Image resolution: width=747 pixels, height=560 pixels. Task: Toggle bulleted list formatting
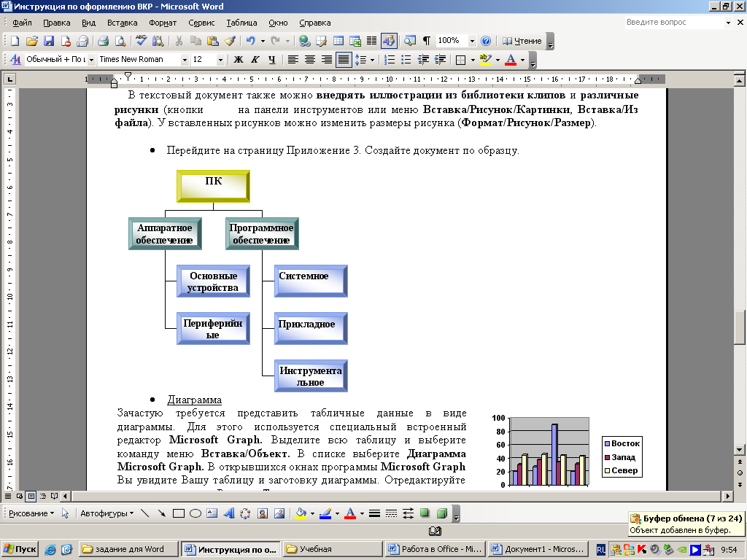click(x=406, y=60)
